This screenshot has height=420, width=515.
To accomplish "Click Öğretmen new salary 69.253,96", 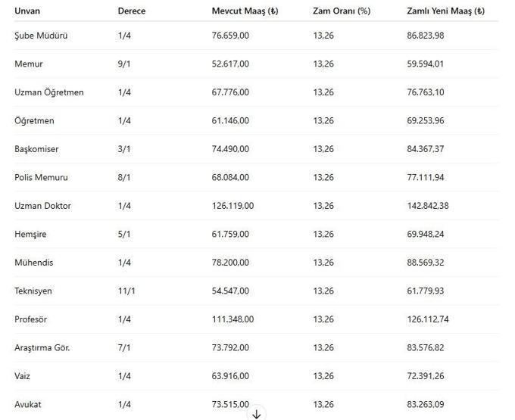I will click(426, 120).
